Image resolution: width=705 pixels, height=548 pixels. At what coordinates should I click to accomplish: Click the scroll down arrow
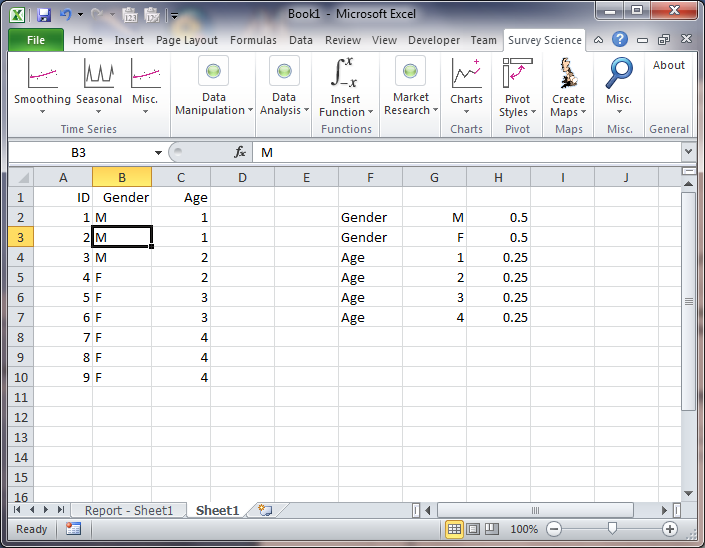(x=688, y=494)
